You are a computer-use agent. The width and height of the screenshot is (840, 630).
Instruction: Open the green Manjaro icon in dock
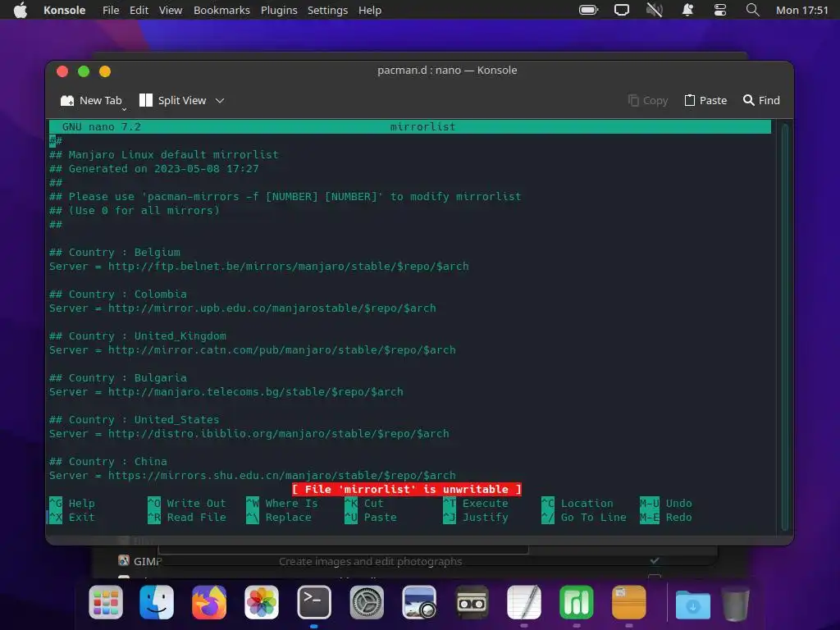coord(577,602)
